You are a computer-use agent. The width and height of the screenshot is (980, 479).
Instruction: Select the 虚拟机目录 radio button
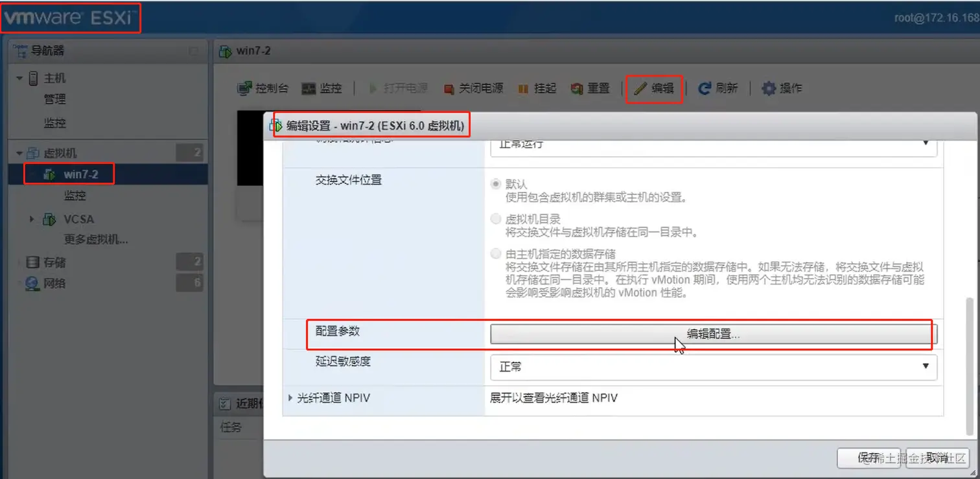click(x=496, y=219)
